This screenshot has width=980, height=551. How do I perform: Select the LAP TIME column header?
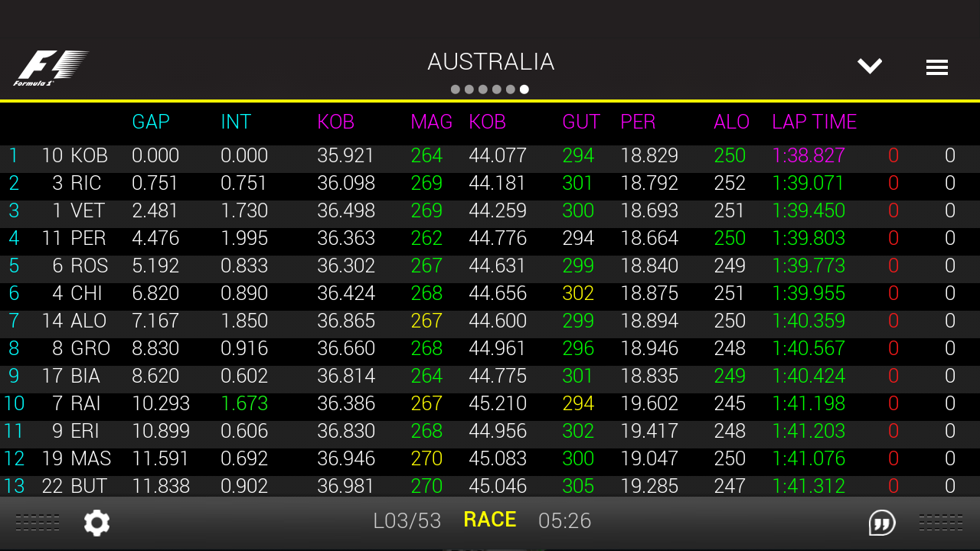(814, 122)
